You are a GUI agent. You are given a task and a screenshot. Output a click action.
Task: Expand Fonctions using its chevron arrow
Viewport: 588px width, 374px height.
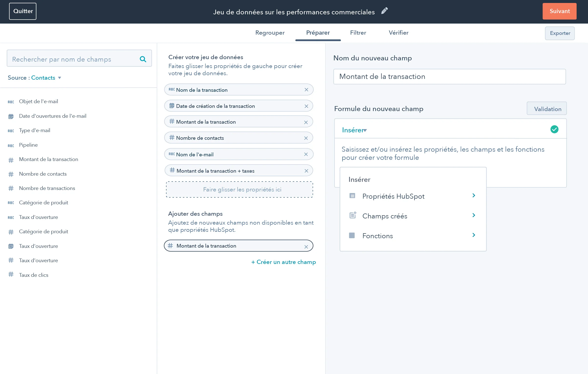tap(474, 235)
